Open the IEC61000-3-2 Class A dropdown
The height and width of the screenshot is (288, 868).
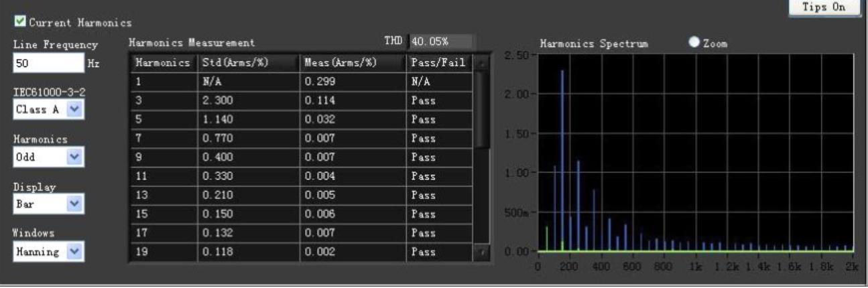(x=48, y=110)
